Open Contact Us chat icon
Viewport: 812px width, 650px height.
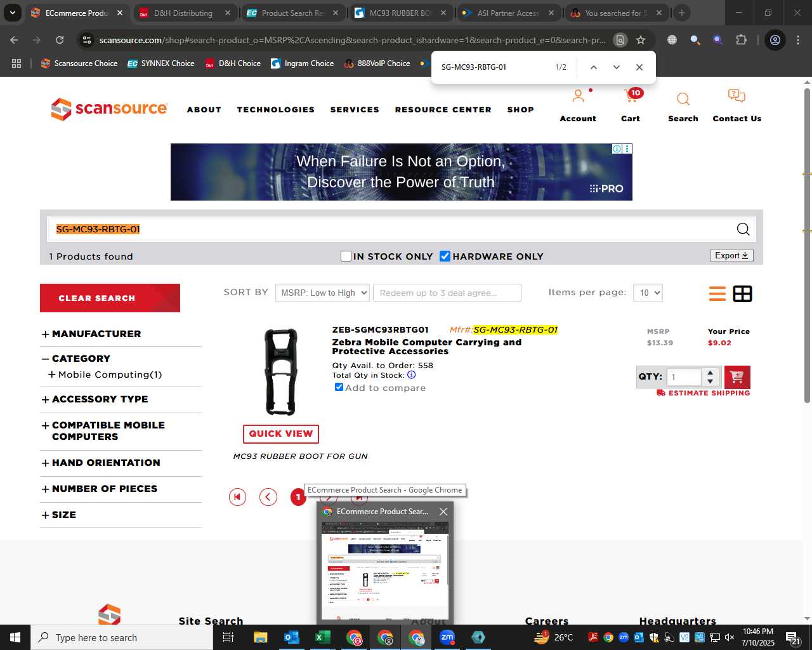737,96
